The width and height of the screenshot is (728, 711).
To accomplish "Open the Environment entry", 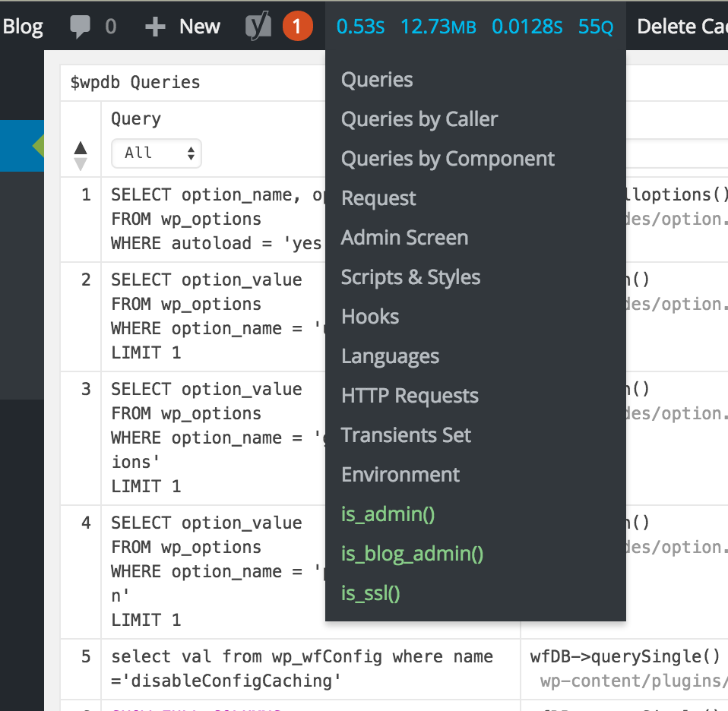I will (400, 475).
